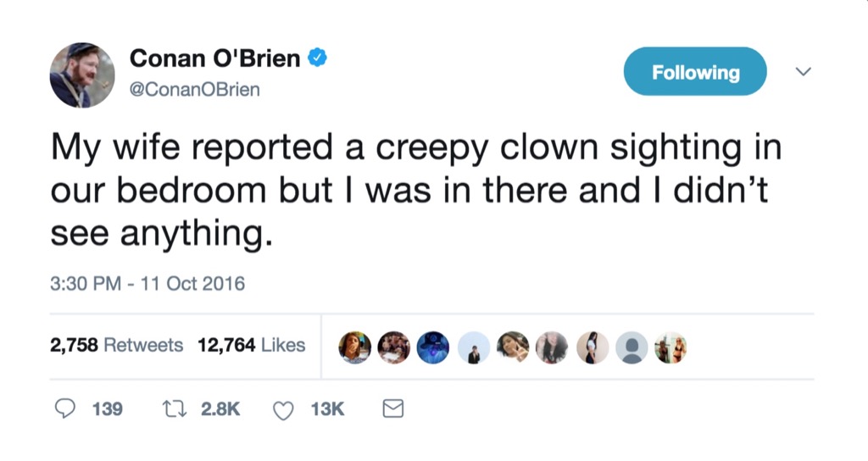Open liker avatar showing person in black suit
The width and height of the screenshot is (868, 461).
click(473, 347)
